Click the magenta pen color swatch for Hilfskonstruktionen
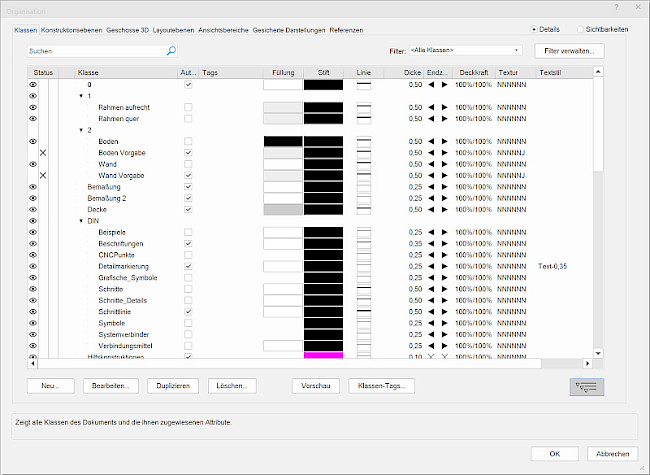The height and width of the screenshot is (475, 650). pos(323,355)
